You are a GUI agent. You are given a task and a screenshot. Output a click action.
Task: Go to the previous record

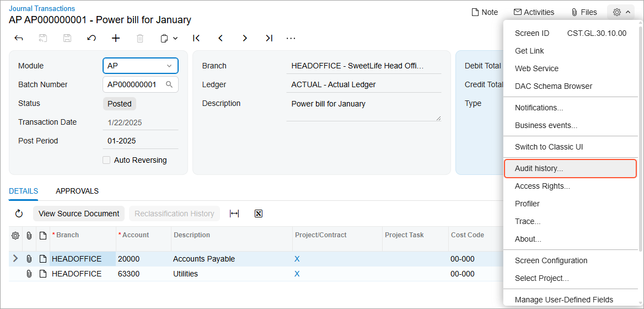221,38
